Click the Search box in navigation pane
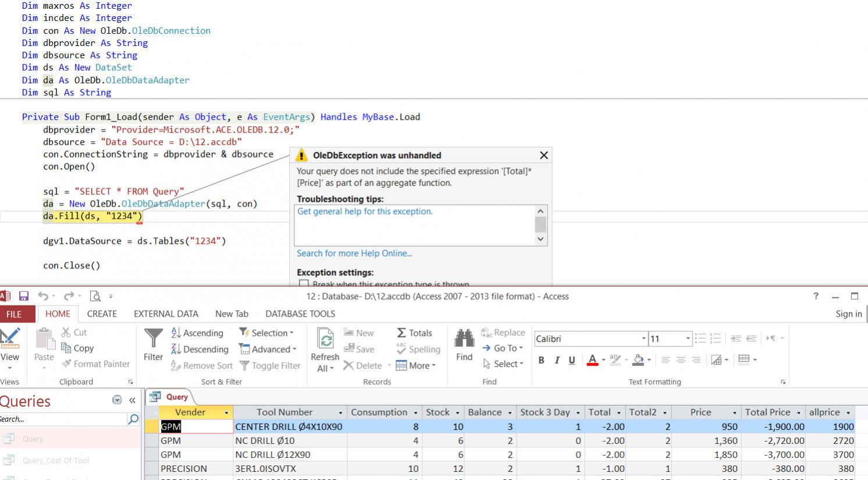Screen dimensions: 868x480 point(63,419)
